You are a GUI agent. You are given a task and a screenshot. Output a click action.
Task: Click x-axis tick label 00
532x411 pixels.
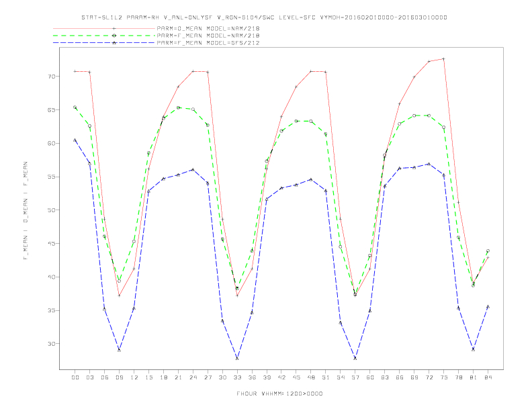click(x=75, y=377)
